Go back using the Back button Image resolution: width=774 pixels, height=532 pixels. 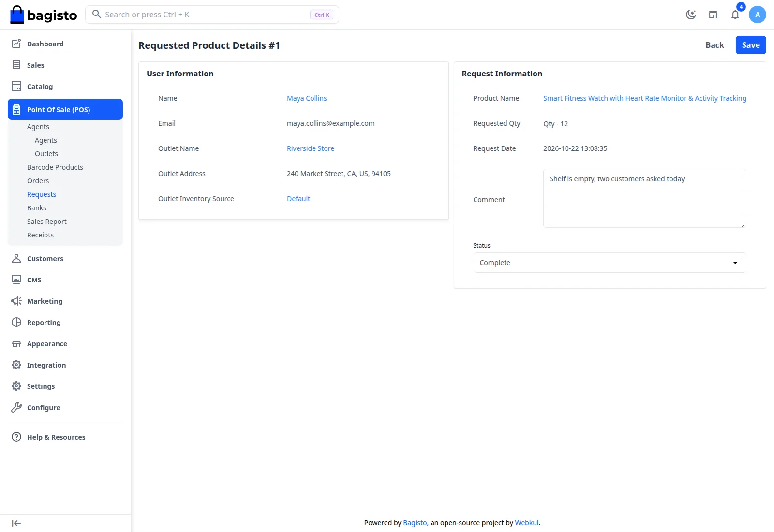[x=714, y=45]
